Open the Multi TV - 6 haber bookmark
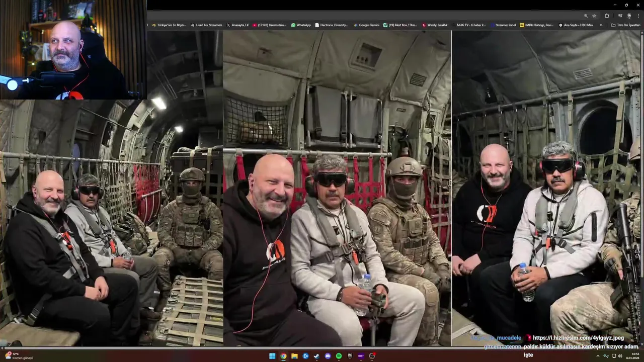The width and height of the screenshot is (644, 362). (468, 25)
